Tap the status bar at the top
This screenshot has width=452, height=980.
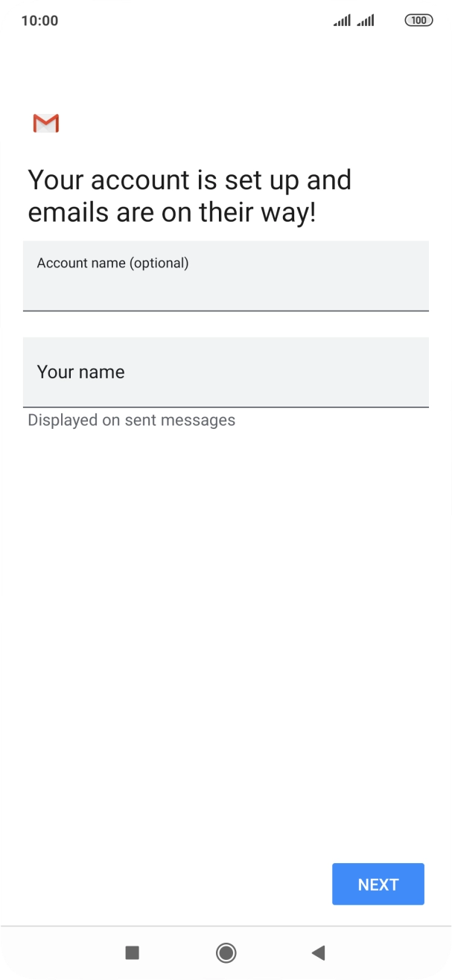click(x=226, y=20)
